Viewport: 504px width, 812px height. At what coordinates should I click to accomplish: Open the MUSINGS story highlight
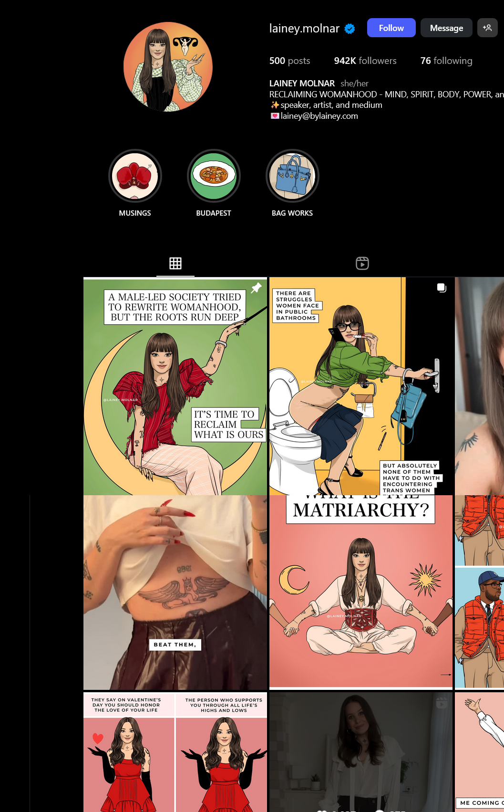[x=135, y=176]
